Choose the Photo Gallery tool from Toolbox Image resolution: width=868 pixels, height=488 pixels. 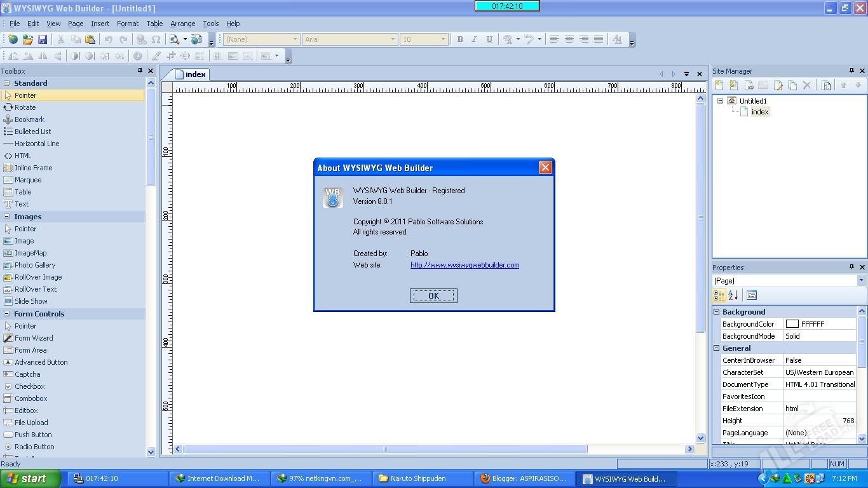(34, 265)
